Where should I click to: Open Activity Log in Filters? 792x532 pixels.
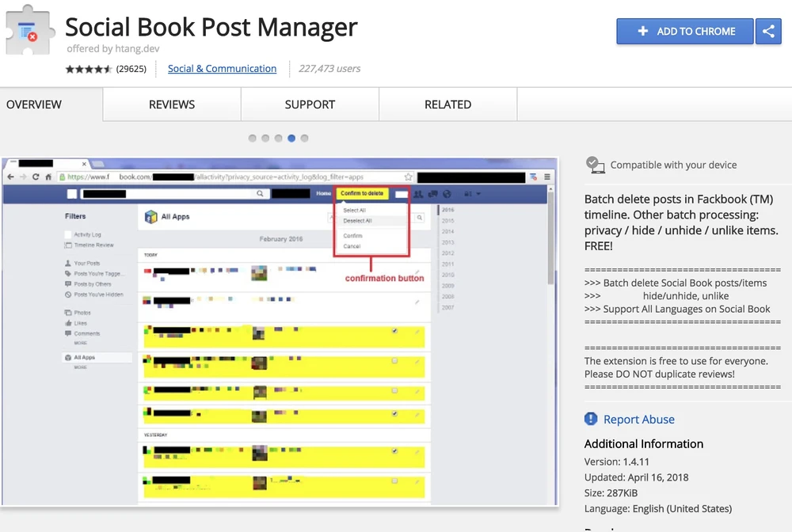[x=87, y=234]
